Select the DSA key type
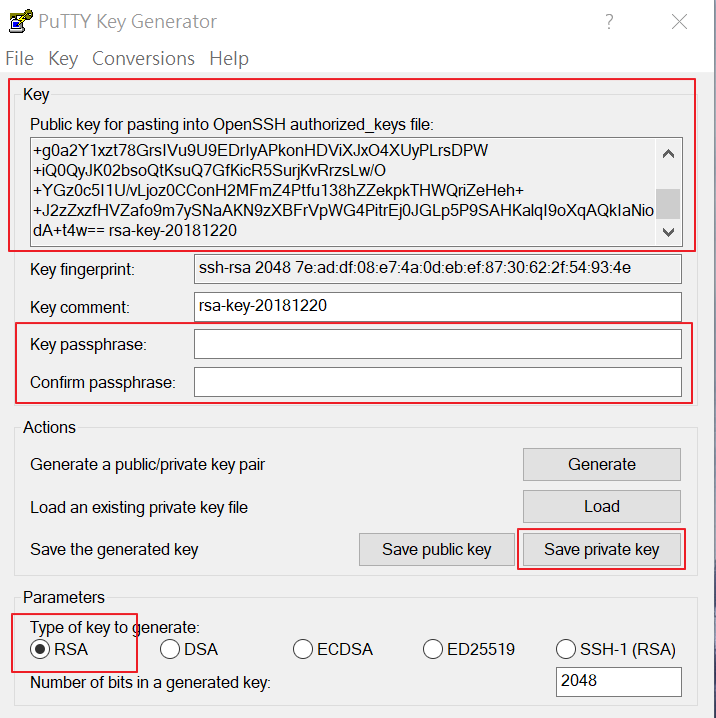 pos(189,649)
